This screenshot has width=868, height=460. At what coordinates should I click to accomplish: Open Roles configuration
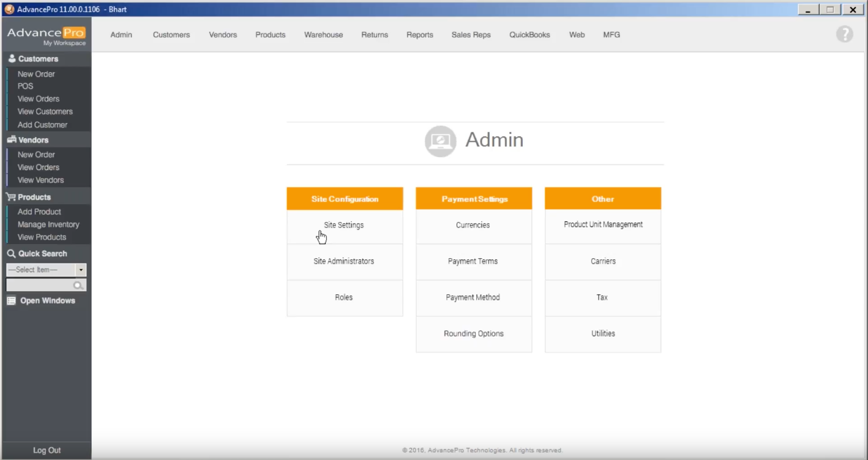(x=345, y=297)
